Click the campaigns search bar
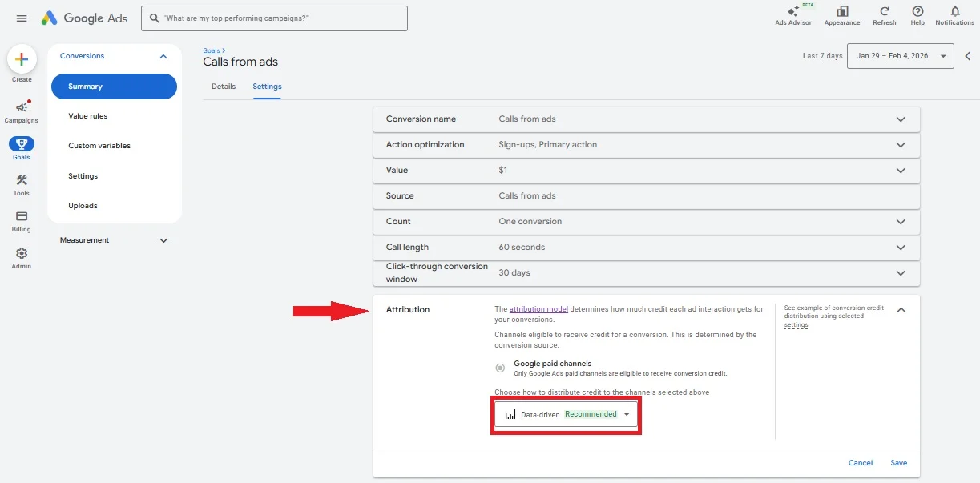Viewport: 980px width, 483px height. tap(274, 18)
